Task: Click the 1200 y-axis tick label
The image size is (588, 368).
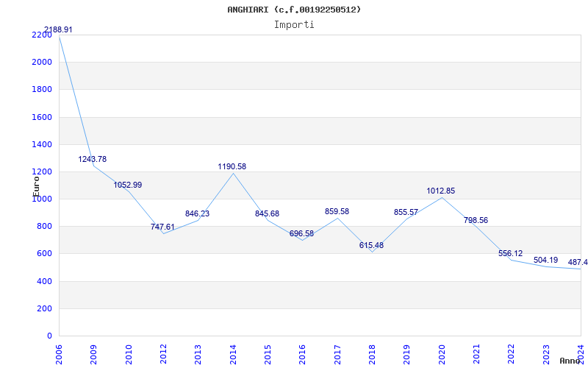Action: coord(42,172)
